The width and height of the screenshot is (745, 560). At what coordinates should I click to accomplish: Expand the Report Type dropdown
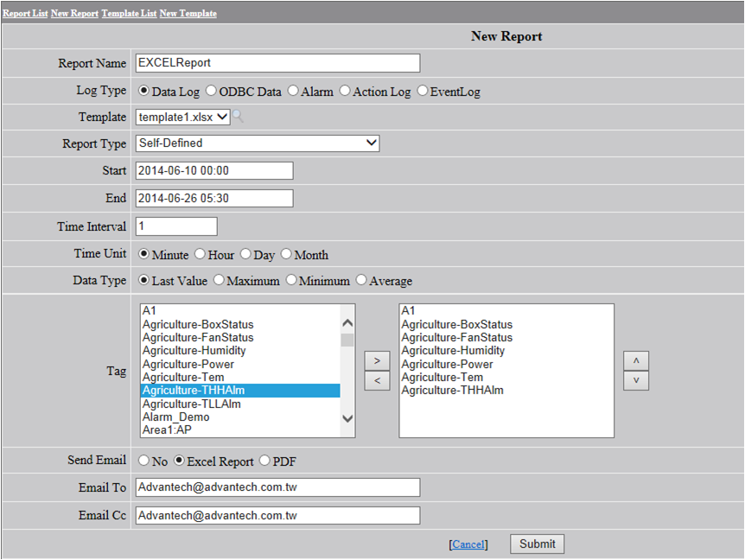[258, 143]
